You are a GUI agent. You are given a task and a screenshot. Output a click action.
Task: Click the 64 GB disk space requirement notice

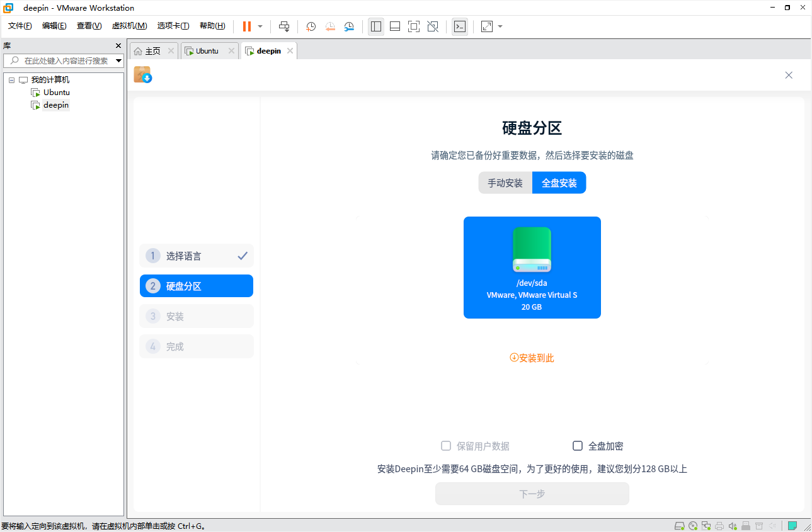coord(532,469)
